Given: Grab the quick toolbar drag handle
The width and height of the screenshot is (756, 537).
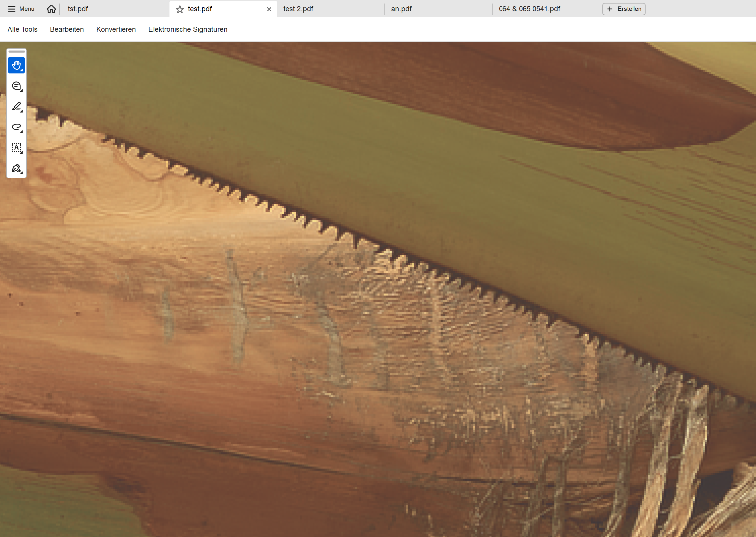Looking at the screenshot, I should pos(16,52).
